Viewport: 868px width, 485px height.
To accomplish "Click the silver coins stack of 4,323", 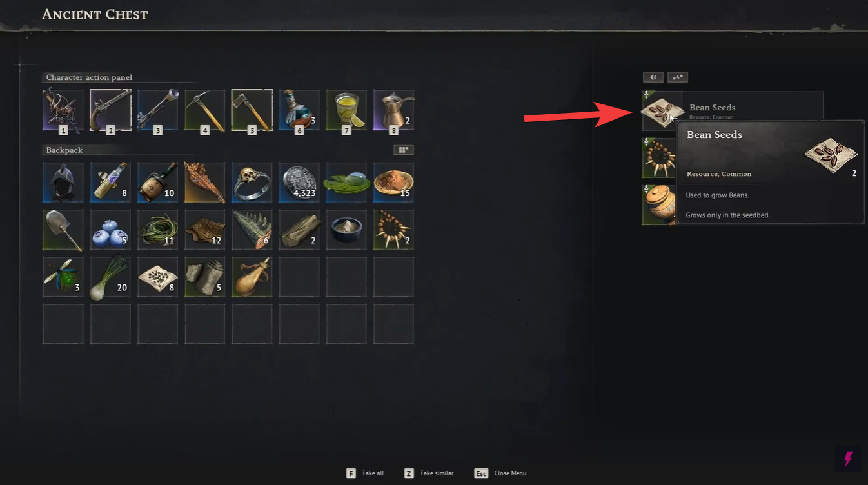I will [x=299, y=183].
